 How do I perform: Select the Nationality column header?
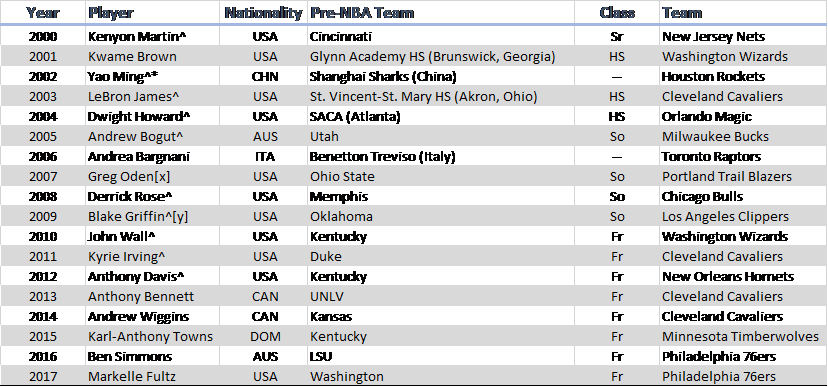pyautogui.click(x=264, y=12)
